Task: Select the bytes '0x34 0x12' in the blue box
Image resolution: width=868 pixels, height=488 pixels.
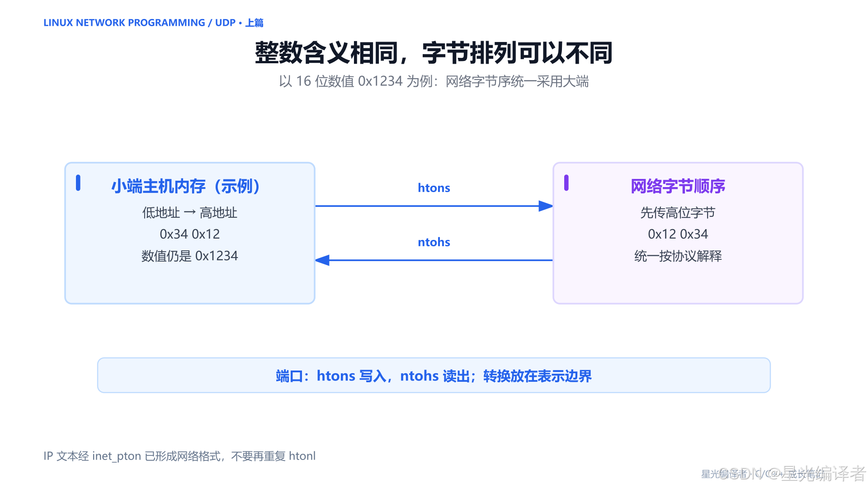Action: point(189,234)
